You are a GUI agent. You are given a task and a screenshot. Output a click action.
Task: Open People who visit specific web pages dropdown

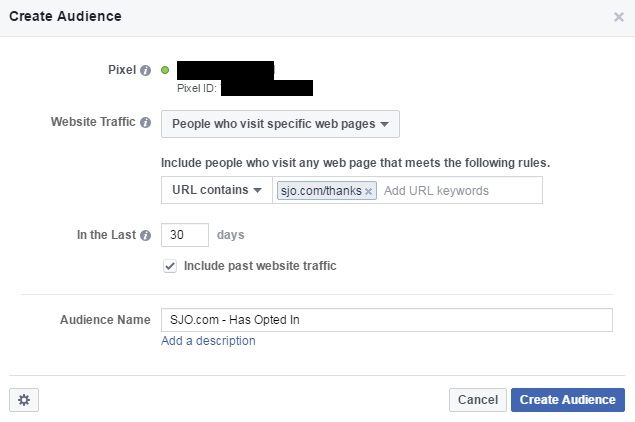tap(280, 124)
